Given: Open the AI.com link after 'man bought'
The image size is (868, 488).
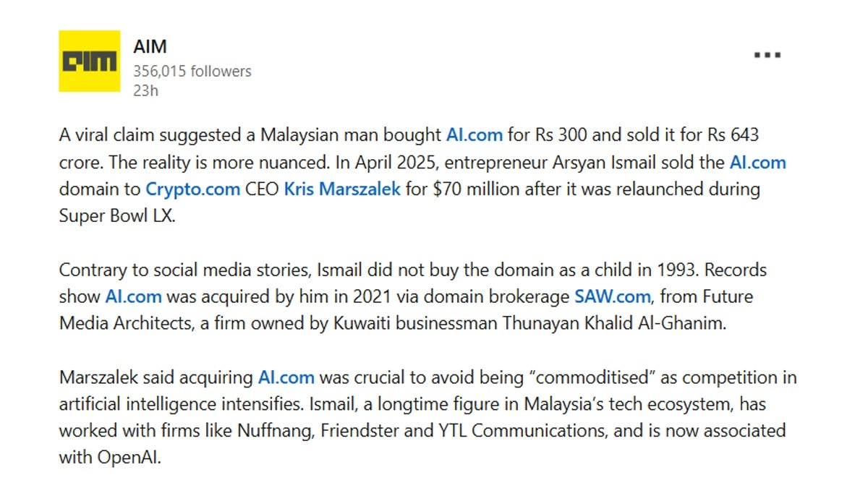Looking at the screenshot, I should [x=474, y=134].
